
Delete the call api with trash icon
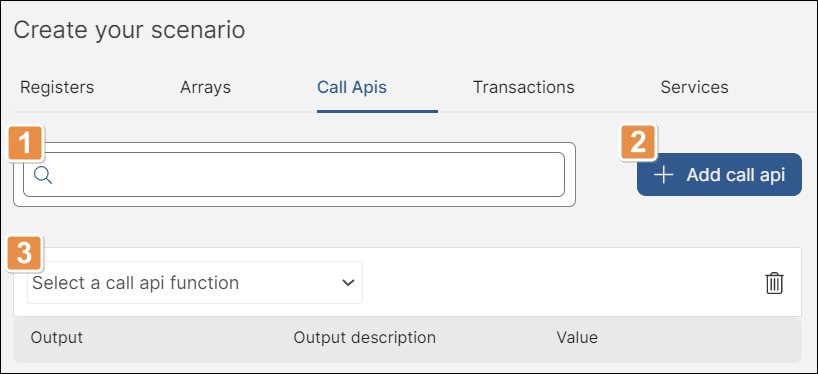(x=774, y=283)
